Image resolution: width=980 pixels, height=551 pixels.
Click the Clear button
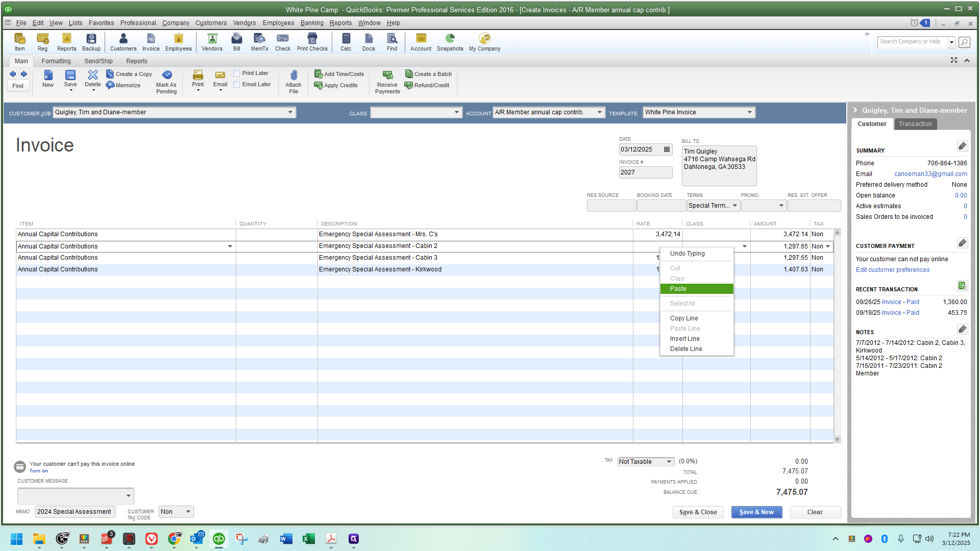815,512
